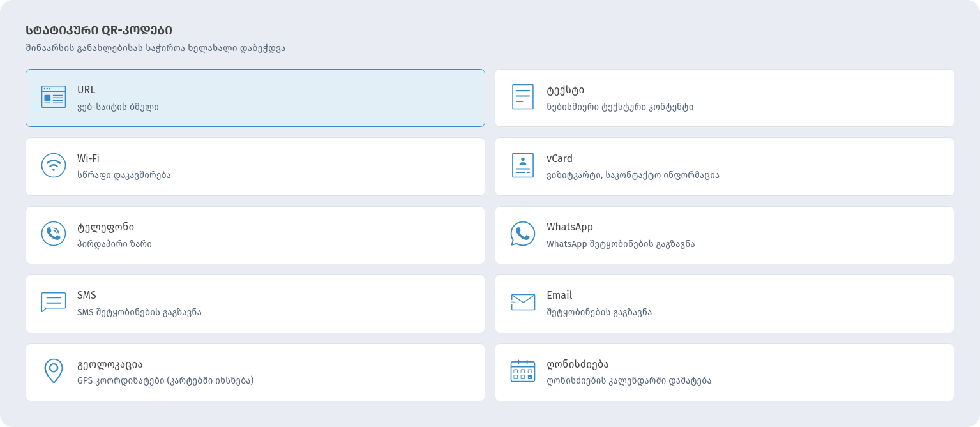Viewport: 980px width, 427px height.
Task: Click the heading "სტატიკური QR-კოდები"
Action: tap(99, 30)
